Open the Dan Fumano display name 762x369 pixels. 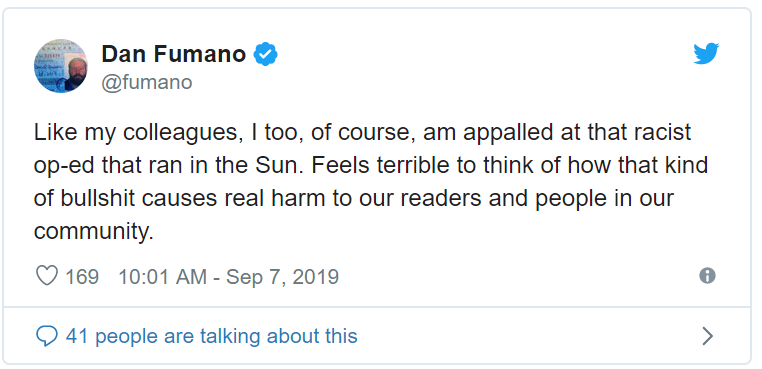[x=173, y=53]
